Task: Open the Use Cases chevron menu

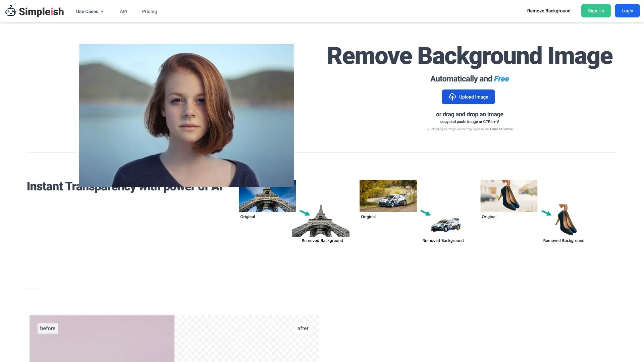Action: (x=102, y=11)
